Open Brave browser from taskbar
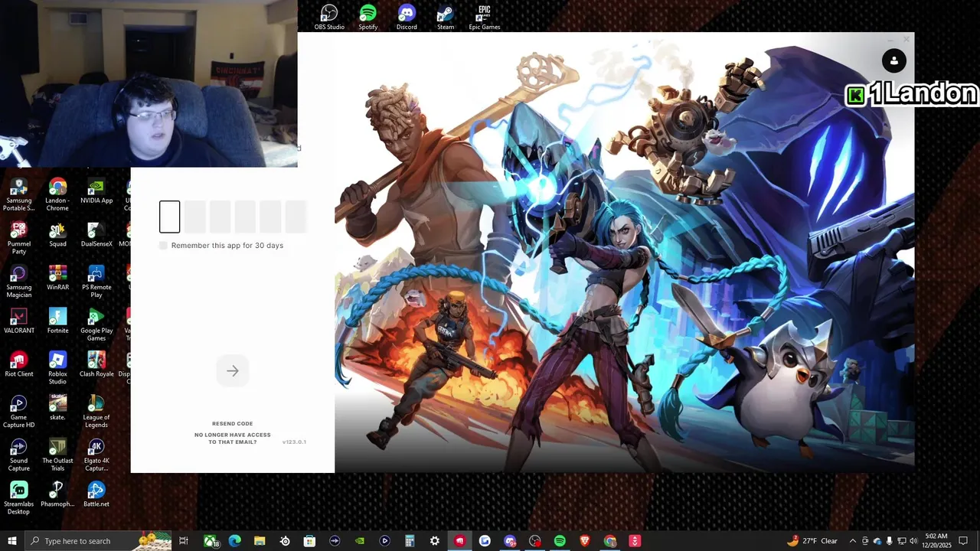 (585, 541)
